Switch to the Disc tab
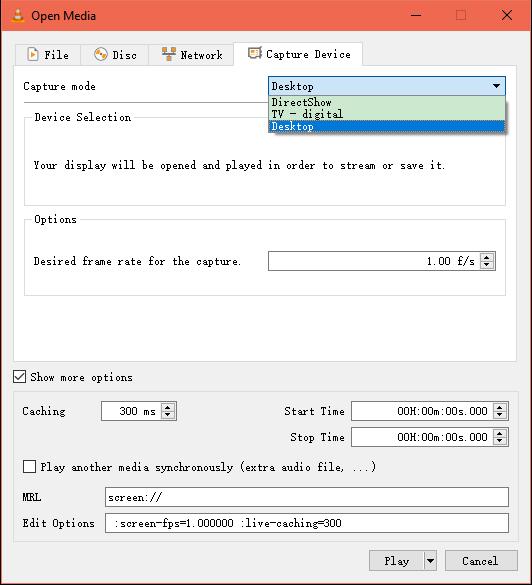 coord(115,54)
